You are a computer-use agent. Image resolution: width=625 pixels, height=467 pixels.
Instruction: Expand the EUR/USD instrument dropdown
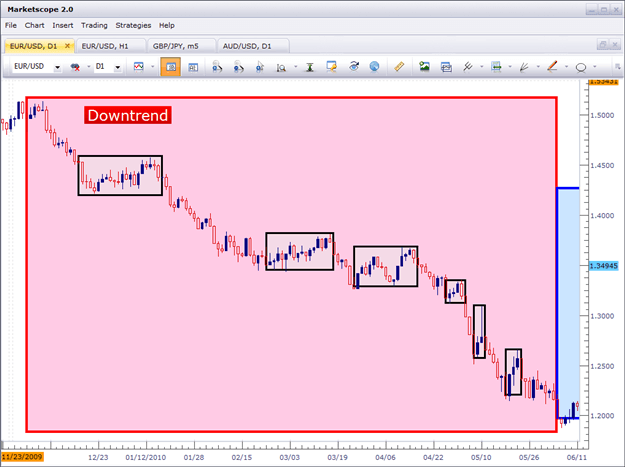[x=57, y=67]
